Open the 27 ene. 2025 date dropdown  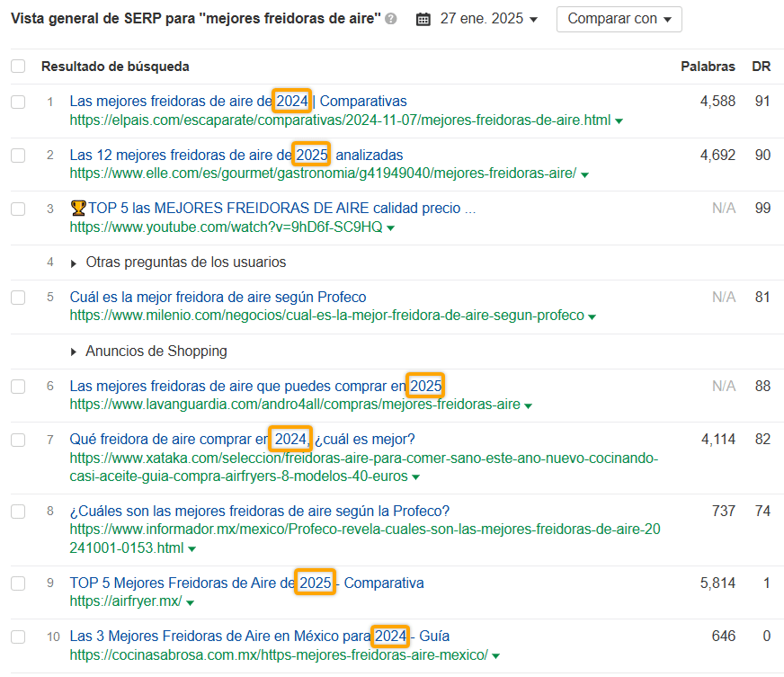tap(488, 19)
